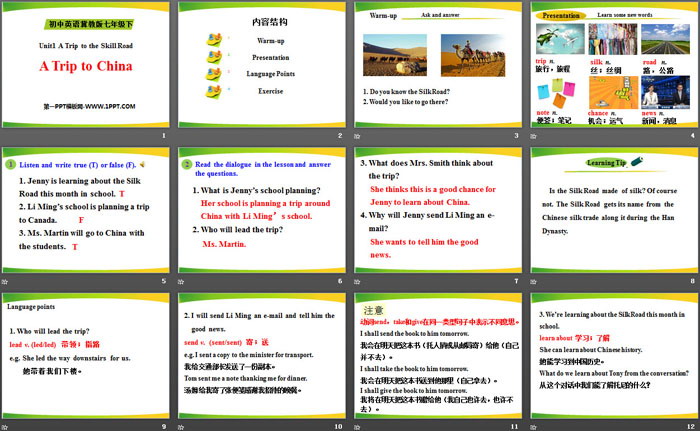Screen dimensions: 700x431
Task: Click the green number 2 badge on slide 6
Action: (x=185, y=163)
